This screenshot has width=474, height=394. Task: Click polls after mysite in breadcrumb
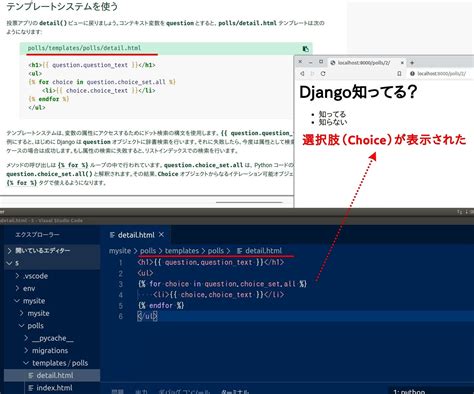pos(148,251)
